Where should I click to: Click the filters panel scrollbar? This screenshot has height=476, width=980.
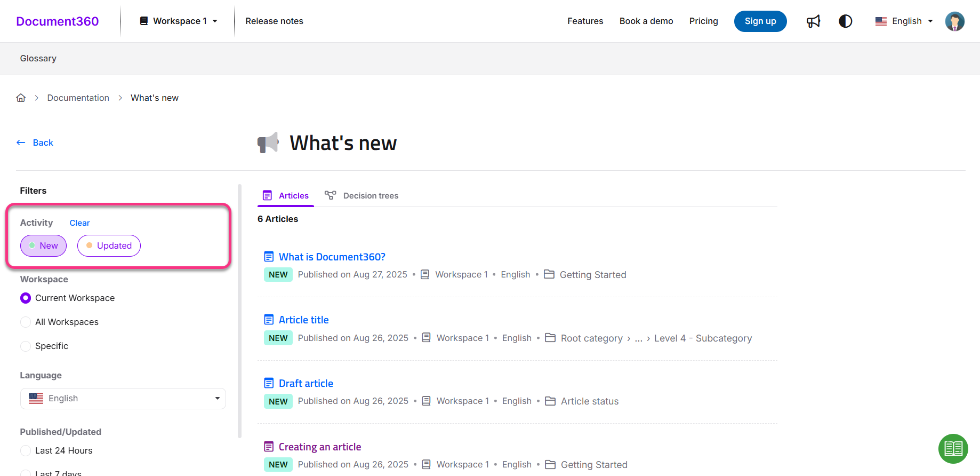pyautogui.click(x=239, y=311)
